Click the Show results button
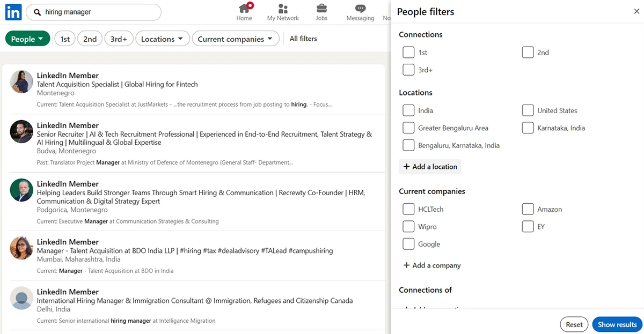 pos(617,324)
